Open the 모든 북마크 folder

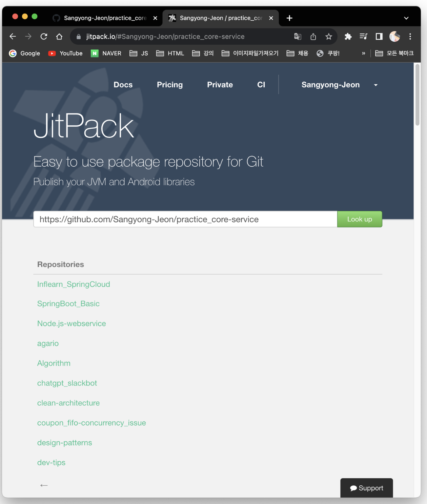pyautogui.click(x=394, y=54)
